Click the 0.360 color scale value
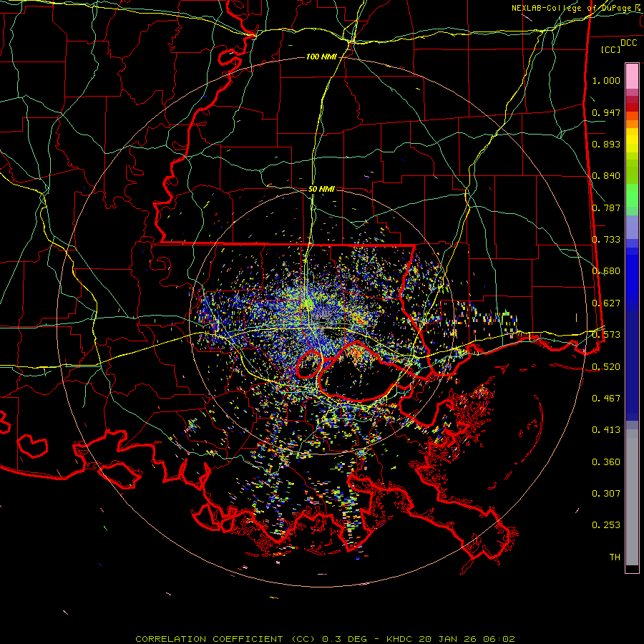 (x=606, y=462)
